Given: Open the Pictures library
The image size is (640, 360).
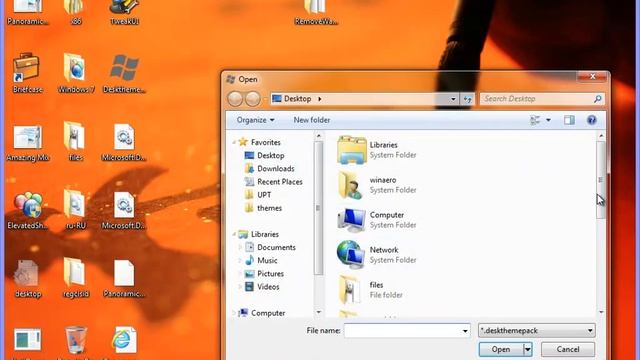Looking at the screenshot, I should [264, 273].
